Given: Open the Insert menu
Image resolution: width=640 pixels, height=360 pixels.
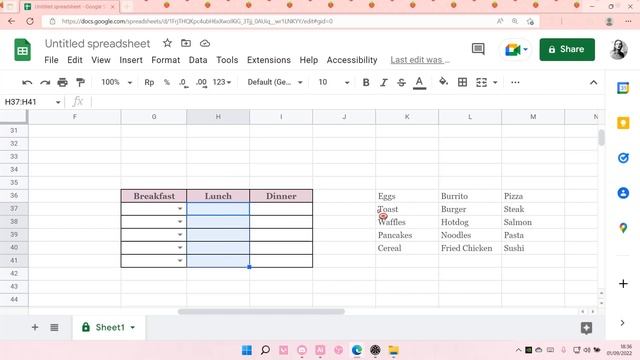Looking at the screenshot, I should [x=131, y=60].
